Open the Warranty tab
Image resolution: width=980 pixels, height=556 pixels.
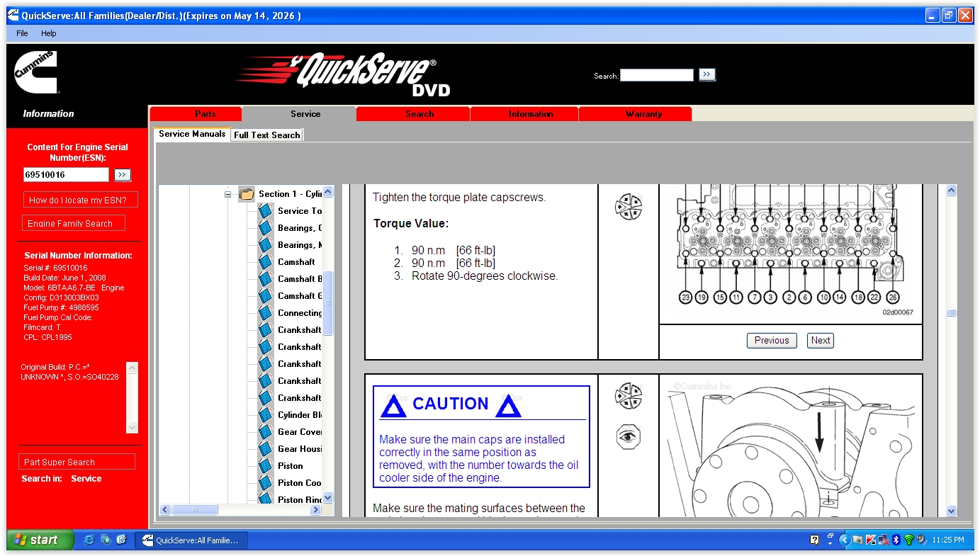(636, 114)
